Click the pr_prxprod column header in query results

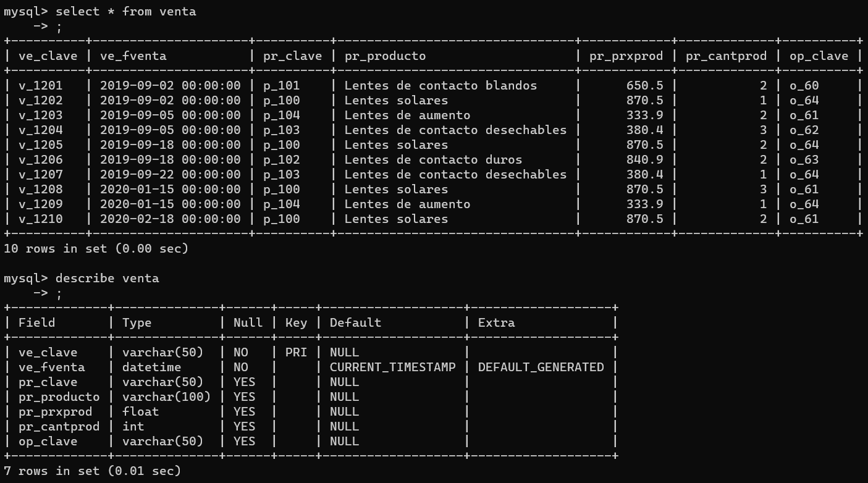point(626,56)
